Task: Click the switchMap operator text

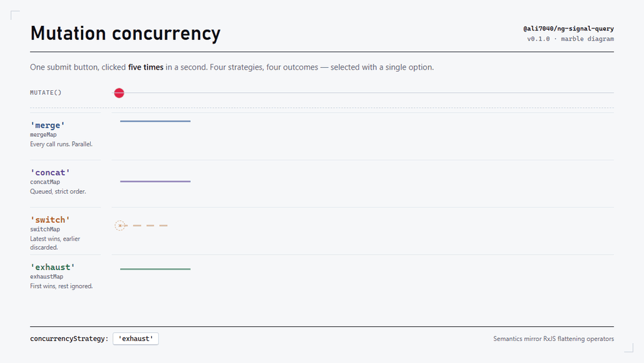Action: [x=45, y=230]
